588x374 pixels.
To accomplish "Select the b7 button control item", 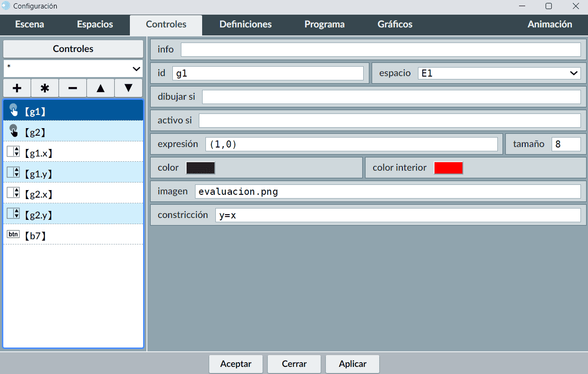I will (73, 235).
